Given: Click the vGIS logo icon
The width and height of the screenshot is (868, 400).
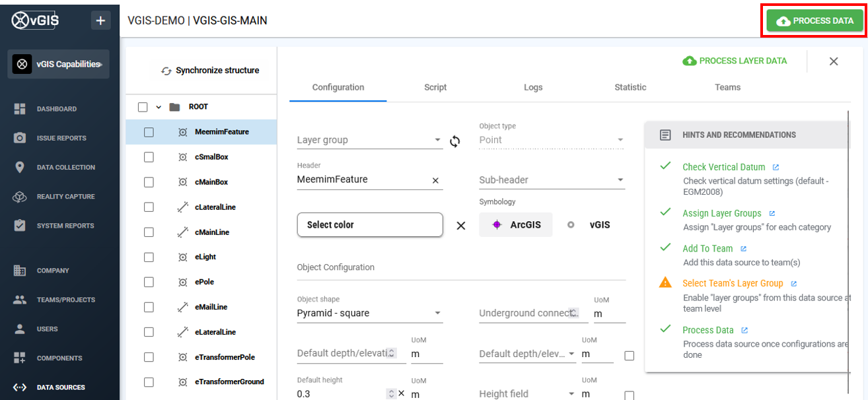Looking at the screenshot, I should 35,20.
